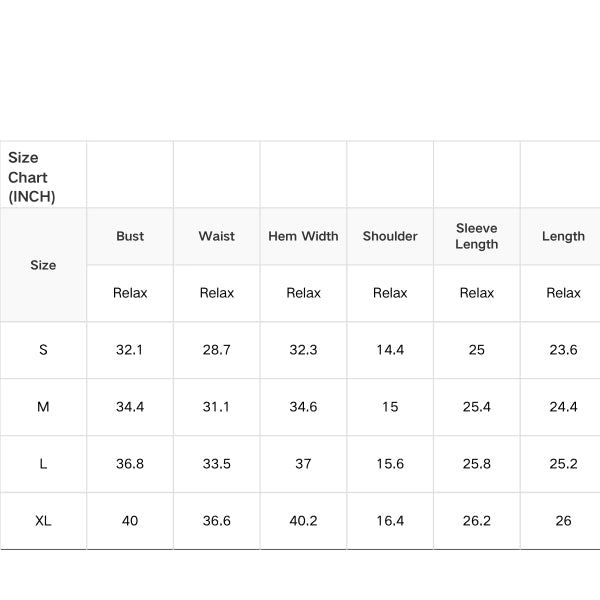This screenshot has width=600, height=600.
Task: Click the Relax label under Shoulder
Action: pyautogui.click(x=390, y=293)
